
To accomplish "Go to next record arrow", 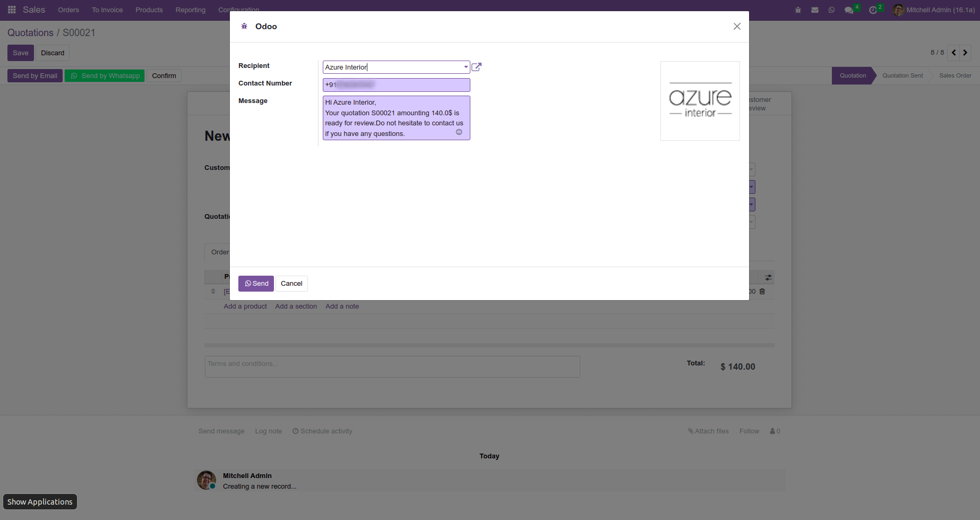I will (965, 53).
